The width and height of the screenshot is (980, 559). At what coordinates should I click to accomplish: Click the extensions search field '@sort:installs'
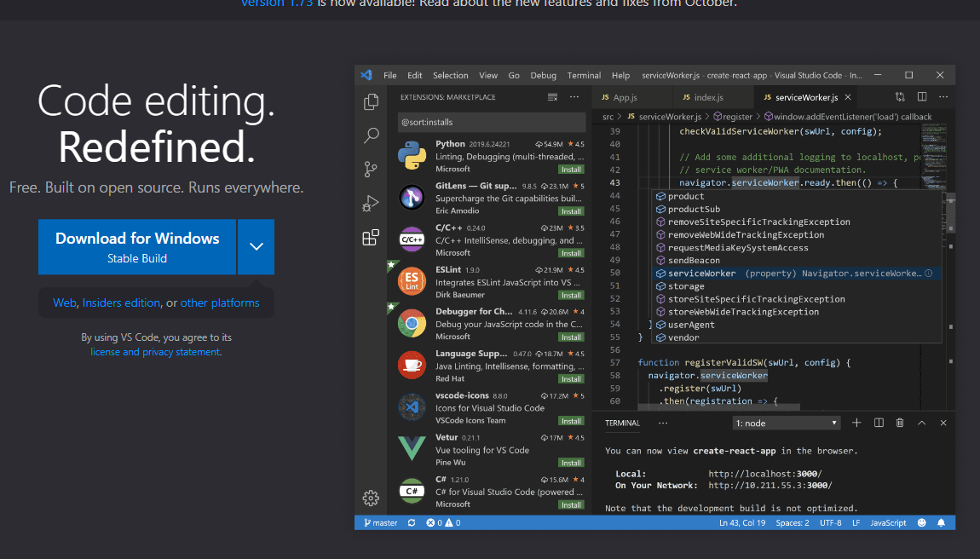pyautogui.click(x=492, y=122)
